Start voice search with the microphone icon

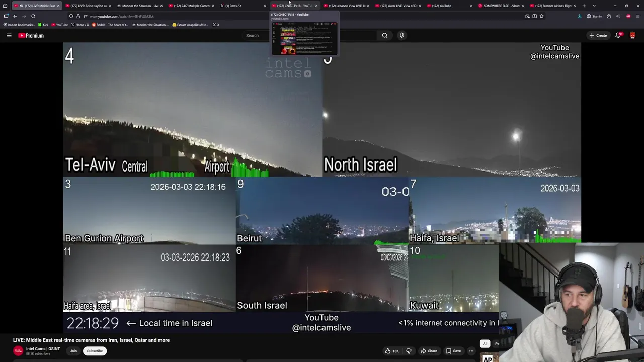tap(401, 35)
